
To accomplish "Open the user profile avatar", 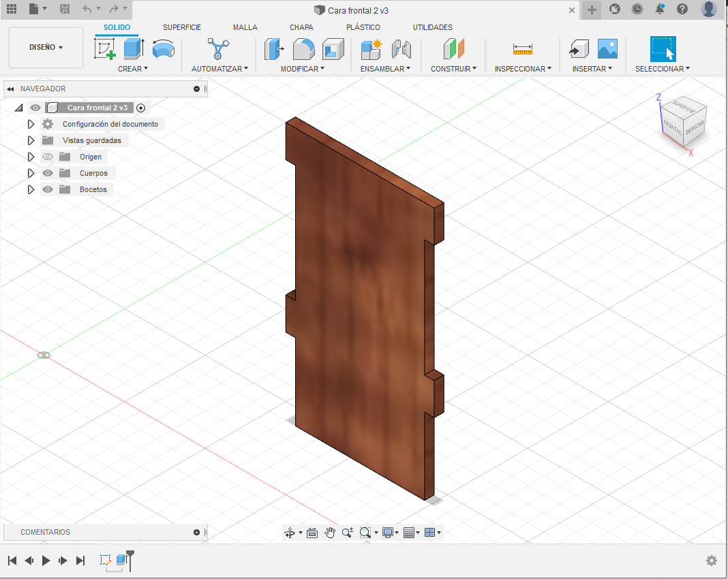I will pos(708,9).
